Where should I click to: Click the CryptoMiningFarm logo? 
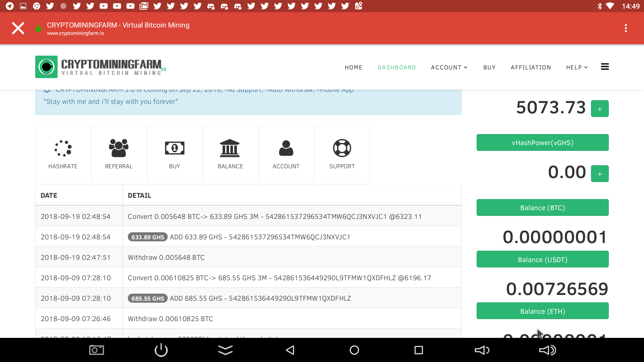[101, 67]
